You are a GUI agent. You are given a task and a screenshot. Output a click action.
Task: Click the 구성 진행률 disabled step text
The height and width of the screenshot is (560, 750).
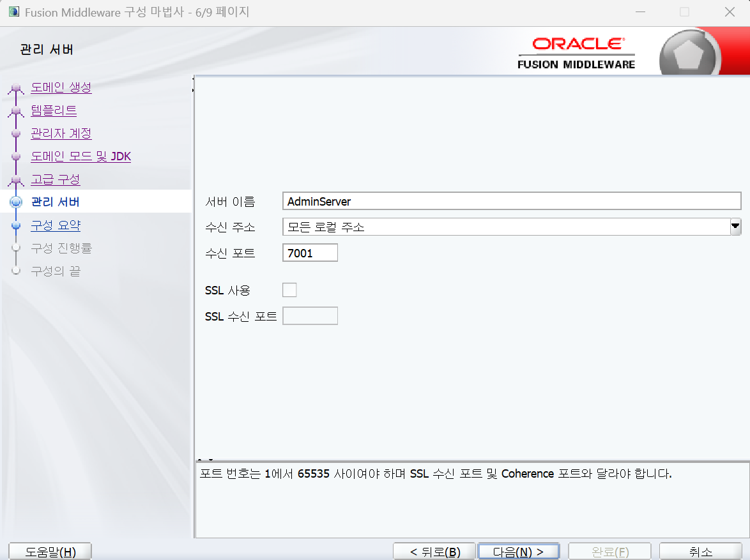point(61,248)
